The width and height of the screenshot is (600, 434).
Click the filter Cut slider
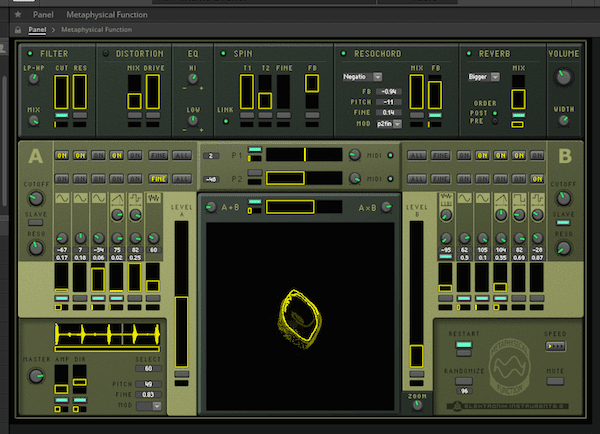tap(61, 92)
